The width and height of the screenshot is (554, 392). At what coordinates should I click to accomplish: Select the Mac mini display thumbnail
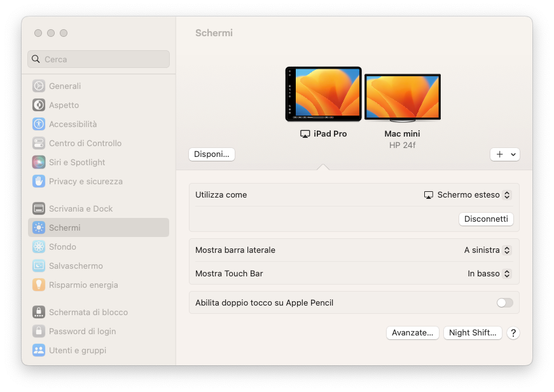click(x=402, y=95)
